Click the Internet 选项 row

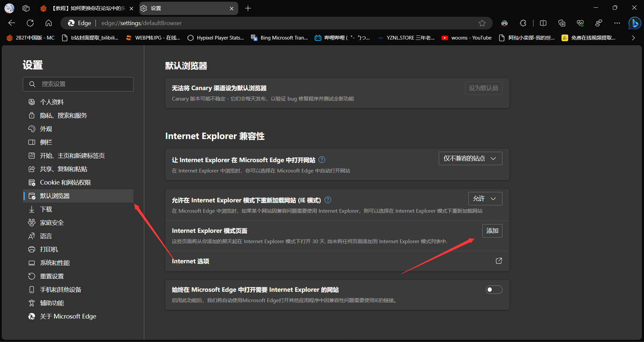click(337, 261)
